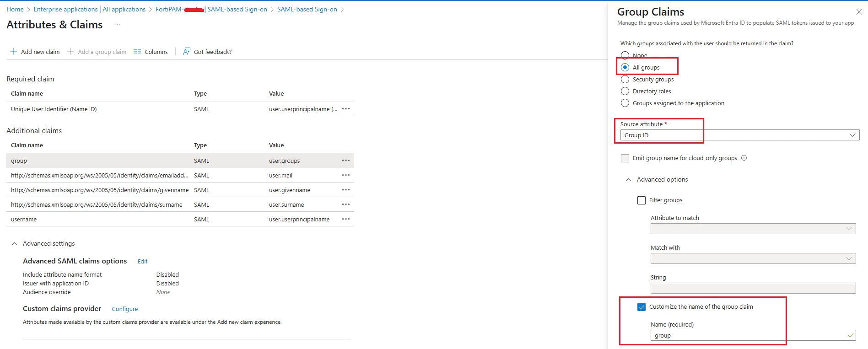Open FortiPAM SAML-based Sign-on breadcrumb
The height and width of the screenshot is (349, 868).
point(211,9)
